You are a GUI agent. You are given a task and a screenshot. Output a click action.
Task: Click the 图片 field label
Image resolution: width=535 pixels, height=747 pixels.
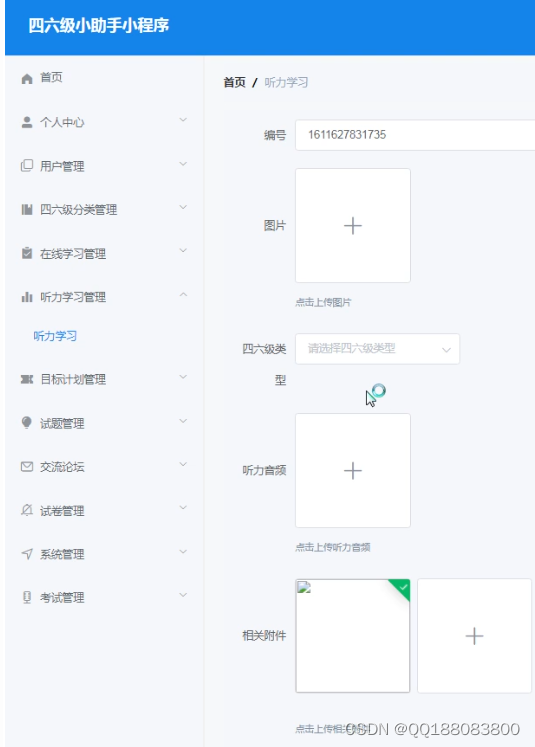tap(275, 226)
